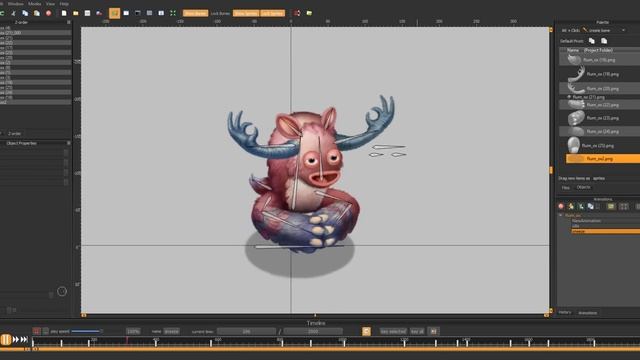This screenshot has width=640, height=360.
Task: Toggle the Hide Bones button
Action: click(195, 13)
